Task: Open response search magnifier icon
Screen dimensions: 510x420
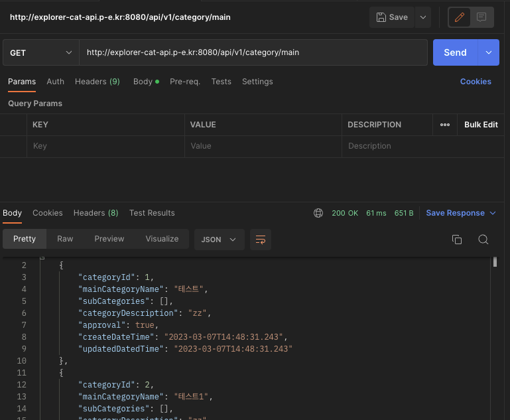Action: 483,240
